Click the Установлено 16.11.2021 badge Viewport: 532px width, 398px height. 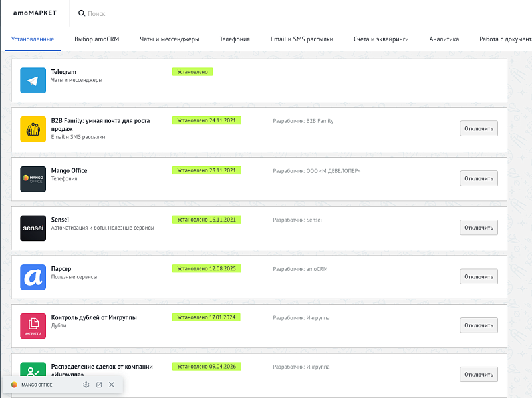coord(207,220)
